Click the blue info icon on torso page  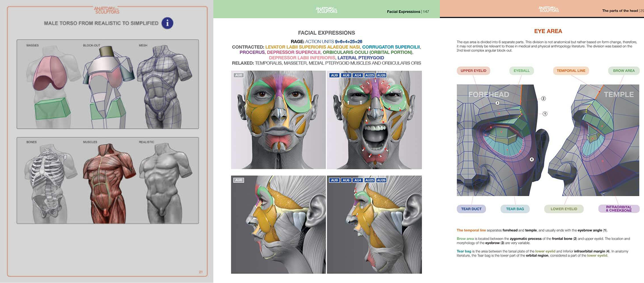coord(167,24)
